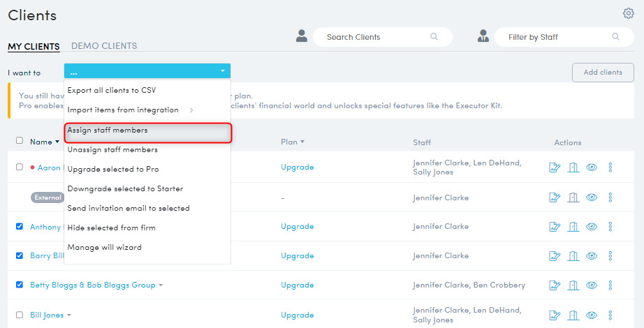This screenshot has width=644, height=328.
Task: Click the staff person icon beside Filter by Staff
Action: [x=483, y=37]
